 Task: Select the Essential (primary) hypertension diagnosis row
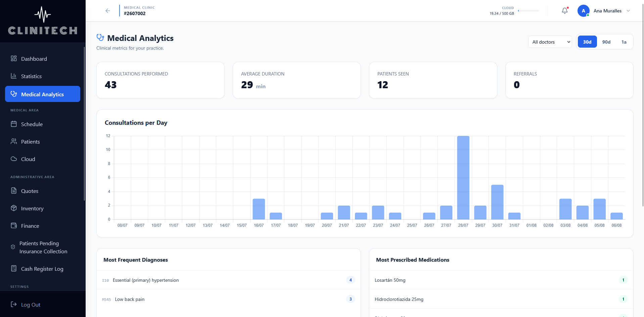[229, 280]
